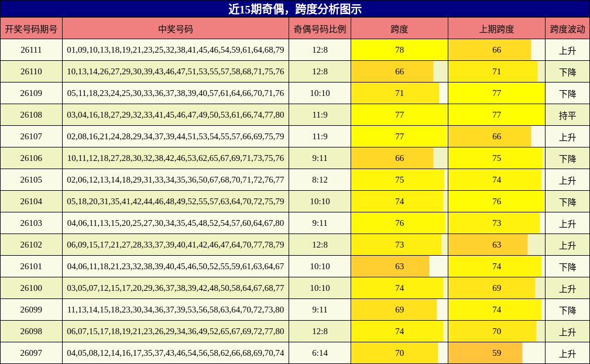
Task: Select the 奇偶号码比例 column header
Action: tap(320, 29)
